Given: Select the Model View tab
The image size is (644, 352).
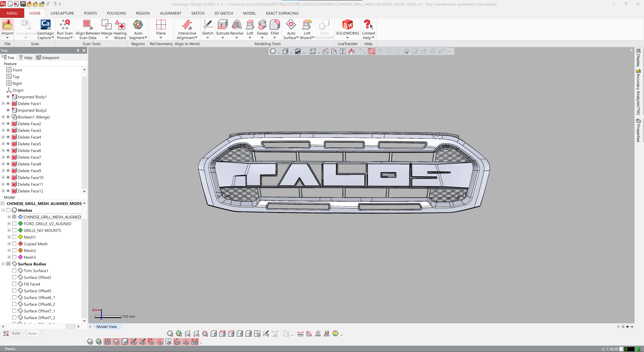Looking at the screenshot, I should pyautogui.click(x=107, y=326).
